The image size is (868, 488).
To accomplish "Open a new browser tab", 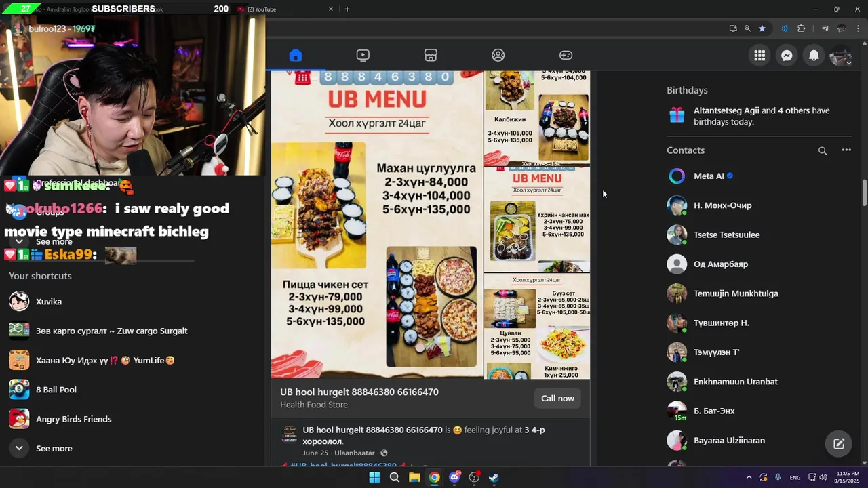I will click(x=347, y=9).
